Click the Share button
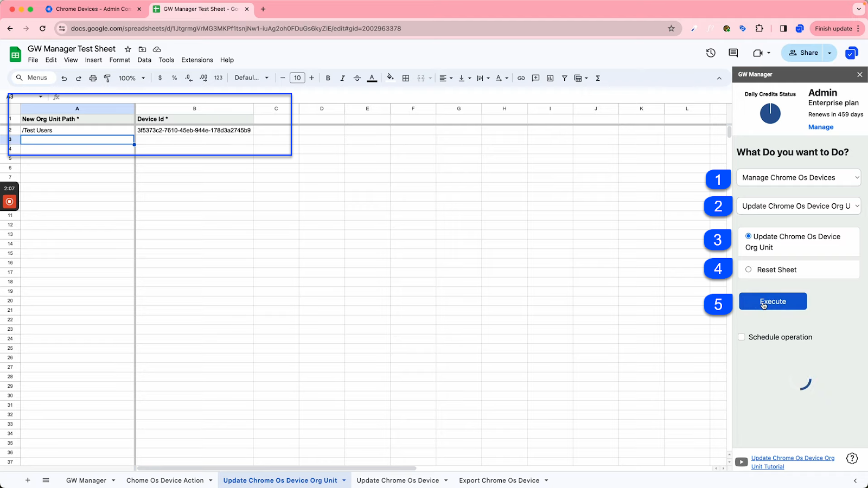868x488 pixels. [803, 53]
